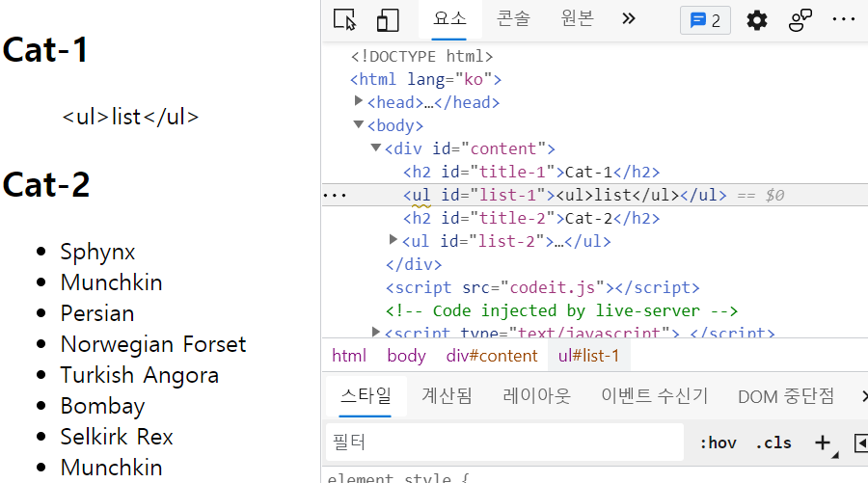Click the Cat-2 heading on the page
Viewport: 868px width, 483px height.
point(46,184)
